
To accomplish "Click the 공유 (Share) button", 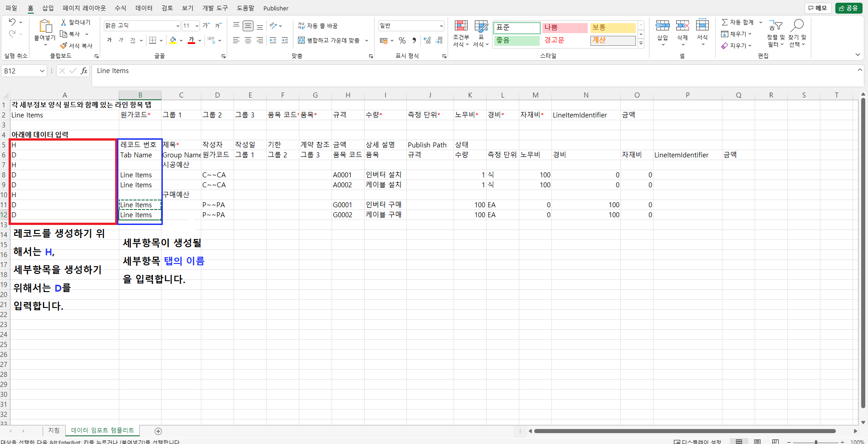I will point(848,8).
